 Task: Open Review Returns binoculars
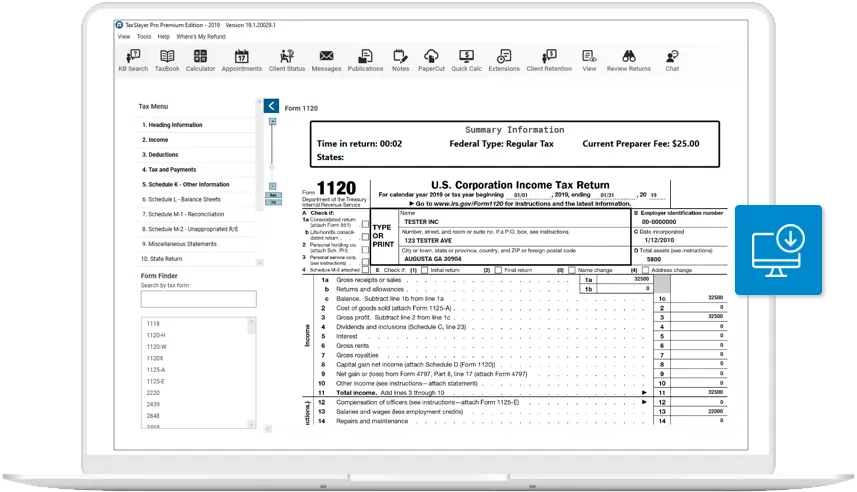pyautogui.click(x=629, y=60)
